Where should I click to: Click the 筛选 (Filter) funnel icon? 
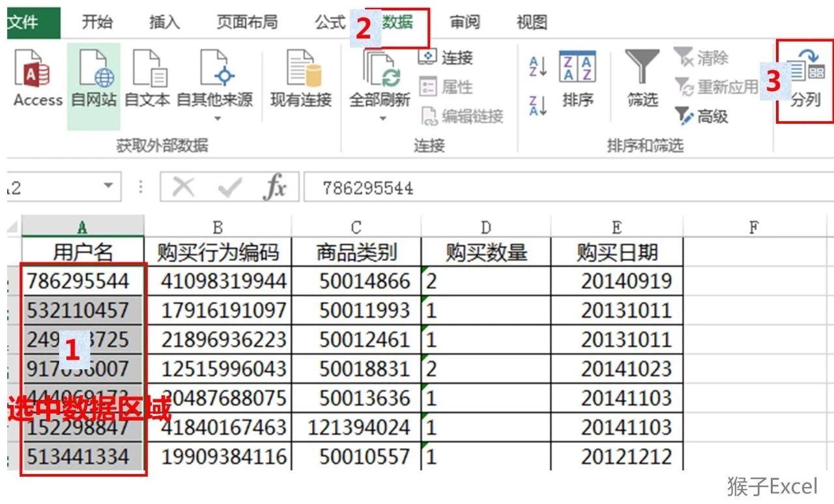click(x=640, y=78)
